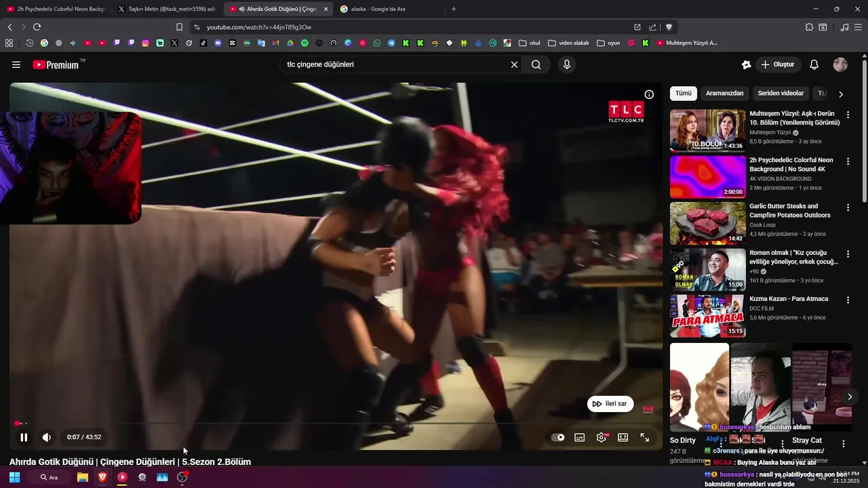Open Muhteşem Yüzyıl 10. Bölüm thumbnail
This screenshot has height=488, width=868.
click(707, 130)
